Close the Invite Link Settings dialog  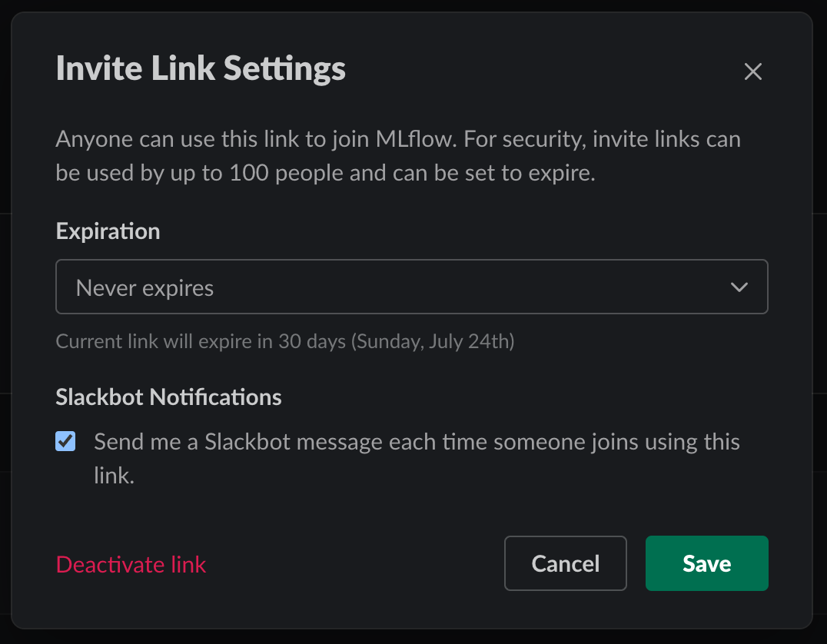coord(752,71)
